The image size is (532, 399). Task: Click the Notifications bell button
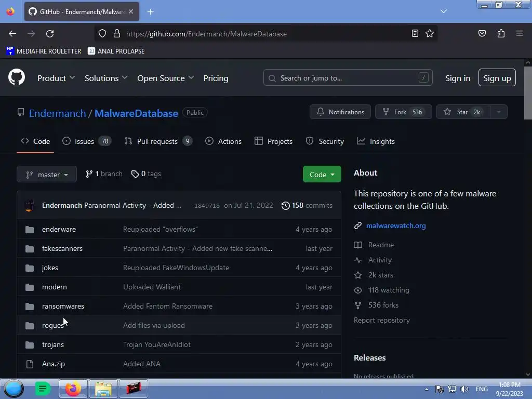(x=340, y=112)
